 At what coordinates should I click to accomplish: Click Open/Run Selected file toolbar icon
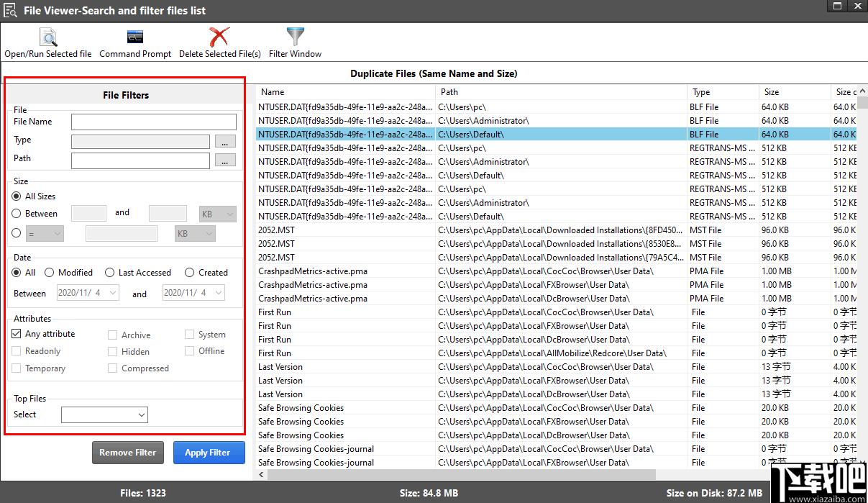(x=48, y=37)
